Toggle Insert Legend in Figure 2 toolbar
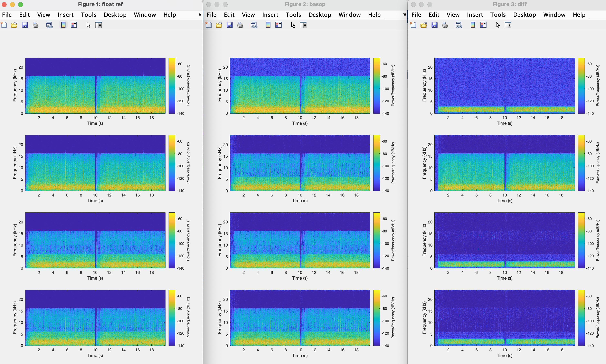Screen dimensions: 606x364 pos(278,25)
